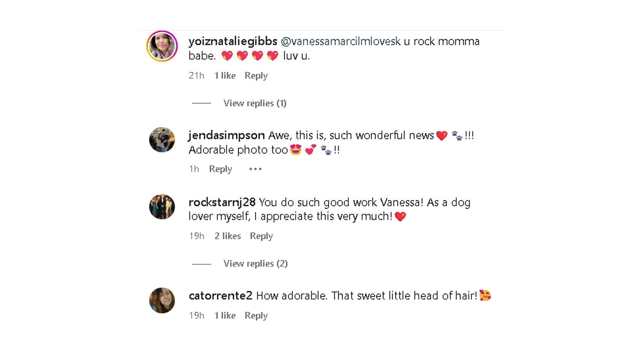The height and width of the screenshot is (362, 644).
Task: Open jendasimpson profile avatar
Action: [x=162, y=140]
